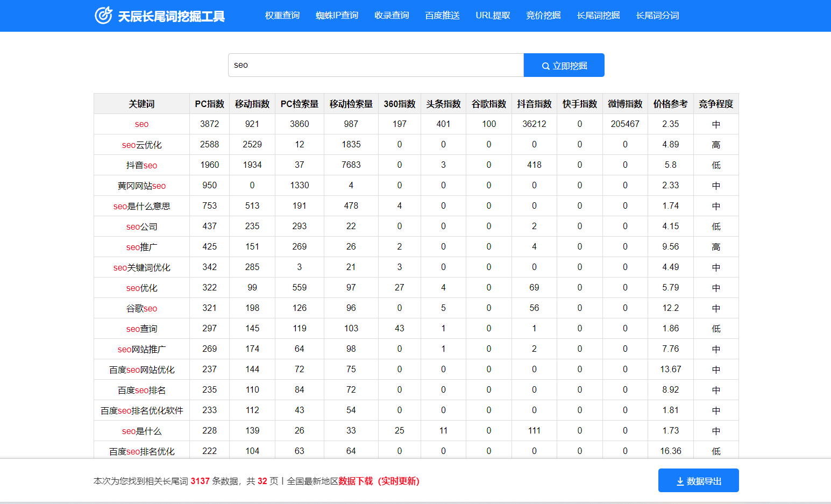This screenshot has width=831, height=504.
Task: Click the PC检索量 value 1330
Action: (x=300, y=185)
